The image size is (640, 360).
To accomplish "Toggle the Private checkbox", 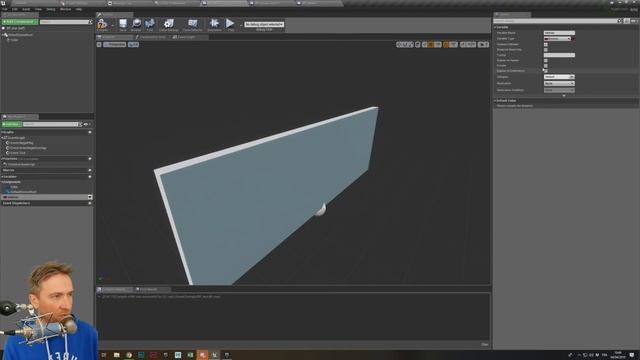I will (546, 65).
